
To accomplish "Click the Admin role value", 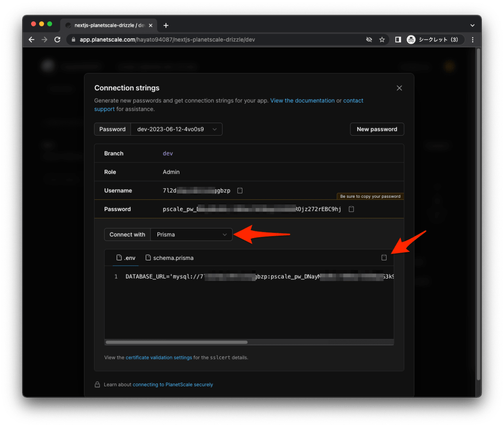I will pos(171,172).
